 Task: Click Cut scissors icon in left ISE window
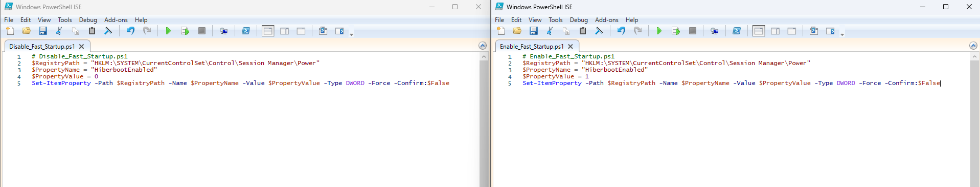point(59,31)
